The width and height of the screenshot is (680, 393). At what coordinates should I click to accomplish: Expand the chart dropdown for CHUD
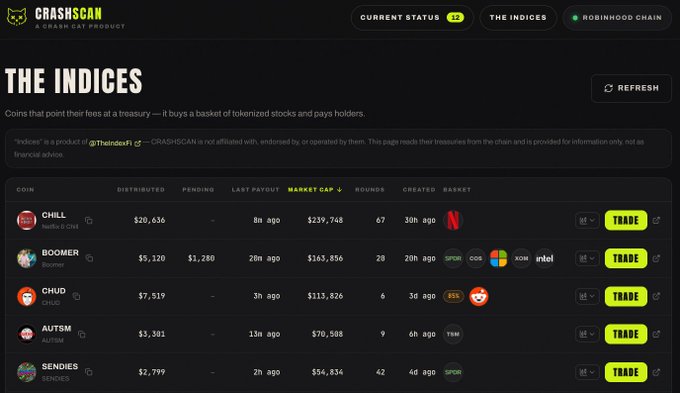tap(587, 296)
